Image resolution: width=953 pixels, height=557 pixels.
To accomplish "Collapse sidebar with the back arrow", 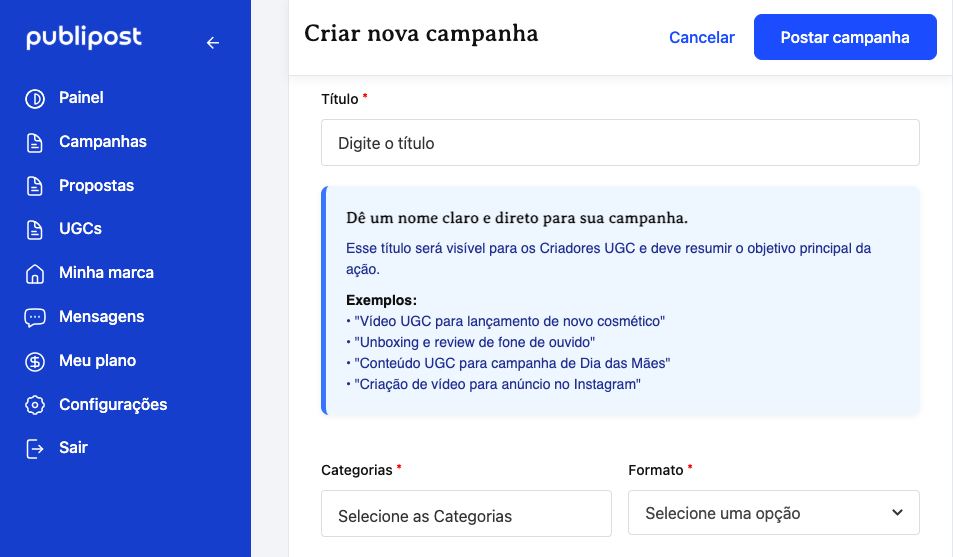I will coord(212,42).
